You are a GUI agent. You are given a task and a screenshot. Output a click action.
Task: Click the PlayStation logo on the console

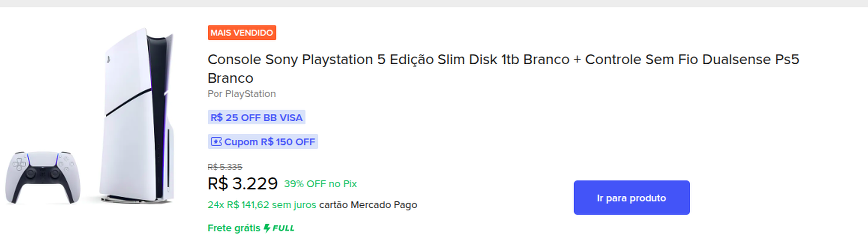point(108,59)
